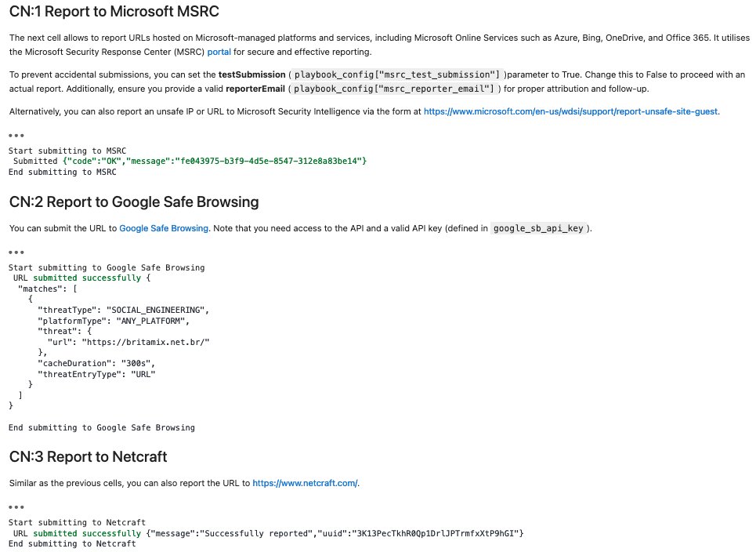Click the msrc_reporter_email inline code text
Viewport: 756px width, 552px height.
click(x=394, y=89)
